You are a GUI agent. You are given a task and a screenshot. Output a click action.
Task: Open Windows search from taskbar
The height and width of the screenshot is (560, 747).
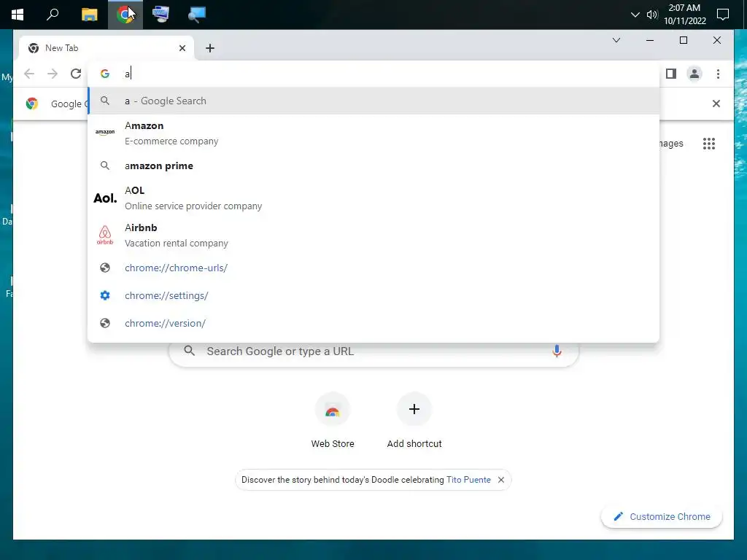click(53, 15)
